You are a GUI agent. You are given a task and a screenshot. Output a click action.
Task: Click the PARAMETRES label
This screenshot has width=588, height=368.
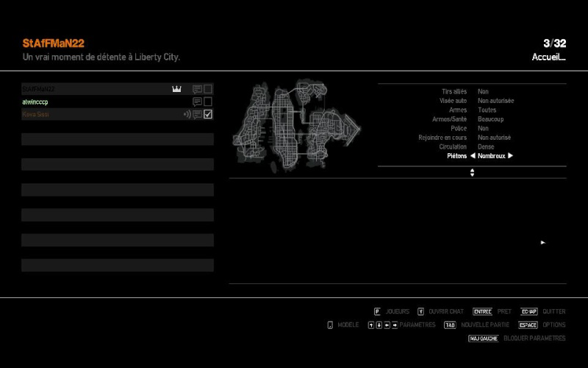coord(417,325)
